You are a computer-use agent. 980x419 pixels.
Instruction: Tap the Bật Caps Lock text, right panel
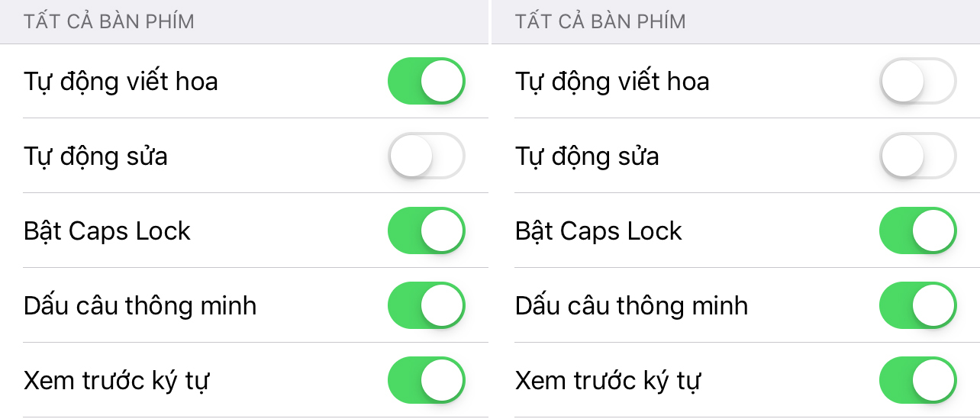[x=598, y=230]
